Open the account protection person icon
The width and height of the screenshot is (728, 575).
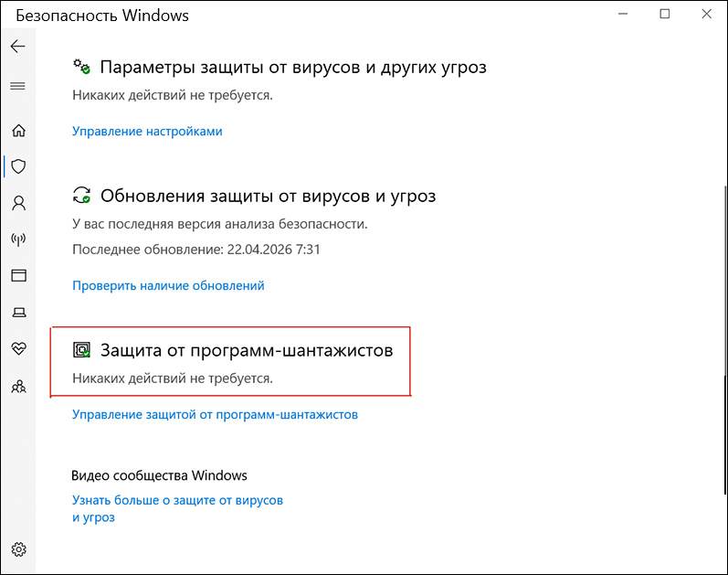[18, 203]
